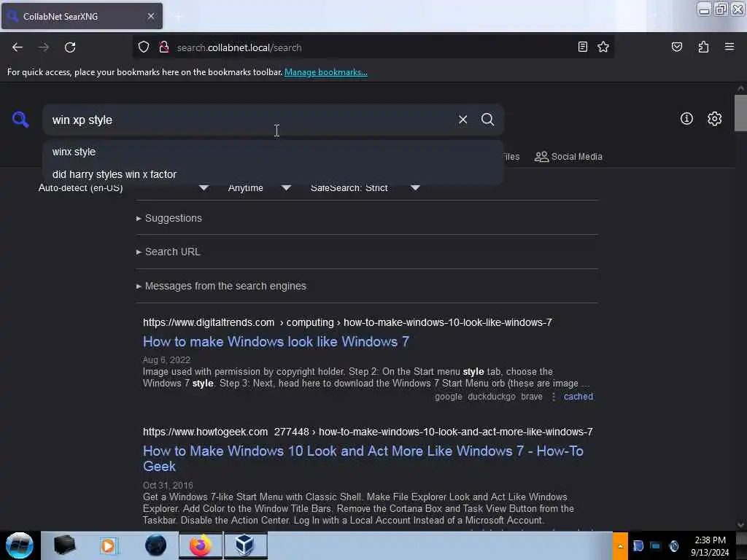Expand Messages from the search engines
The width and height of the screenshot is (747, 560).
click(x=221, y=286)
